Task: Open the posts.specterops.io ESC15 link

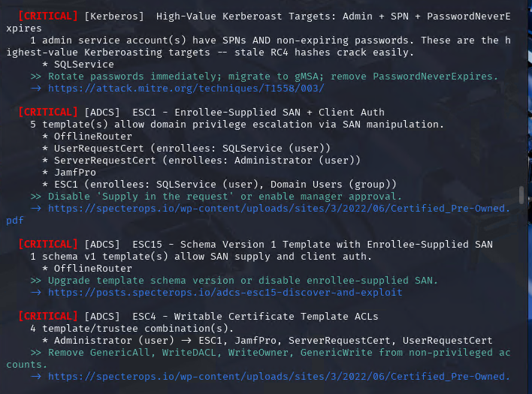Action: 225,292
